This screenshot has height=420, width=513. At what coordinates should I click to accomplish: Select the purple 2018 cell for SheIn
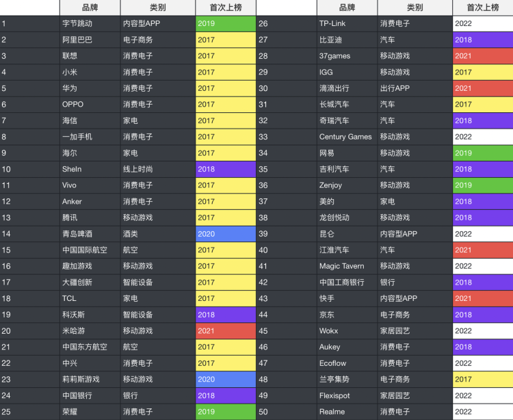226,169
